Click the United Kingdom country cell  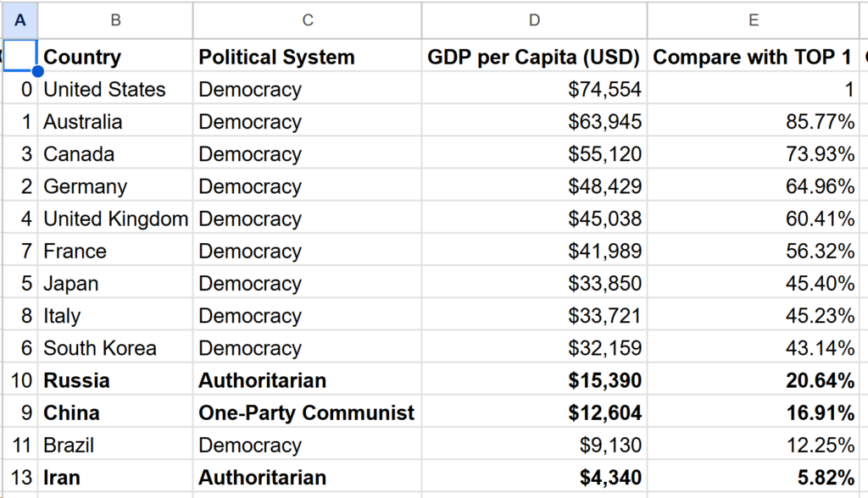click(115, 219)
